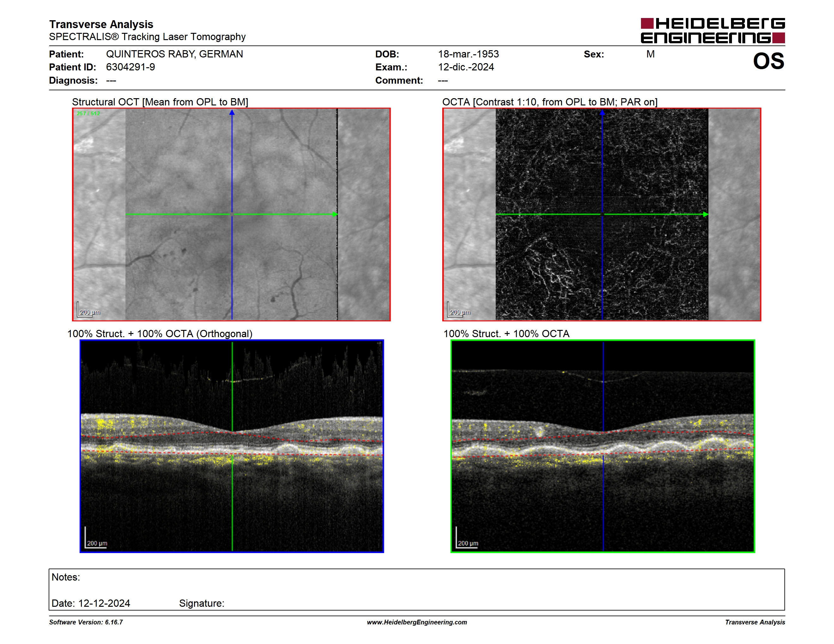Screen dimensions: 834x644
Task: Click the Date: 12-12-2024 entry
Action: (x=91, y=603)
